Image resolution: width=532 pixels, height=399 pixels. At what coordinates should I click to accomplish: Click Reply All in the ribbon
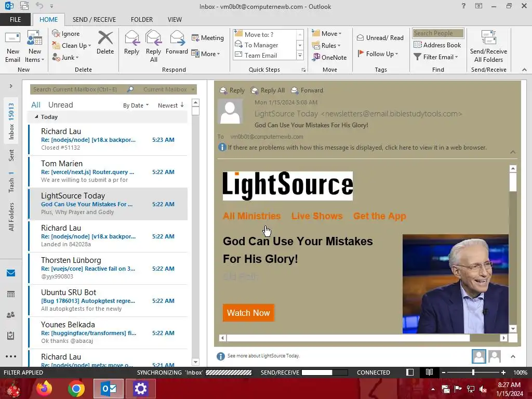154,46
